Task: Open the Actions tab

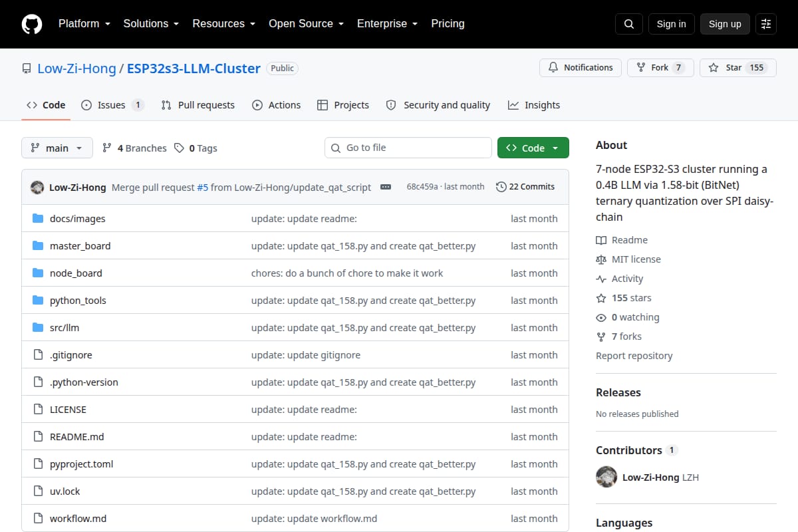Action: point(276,105)
